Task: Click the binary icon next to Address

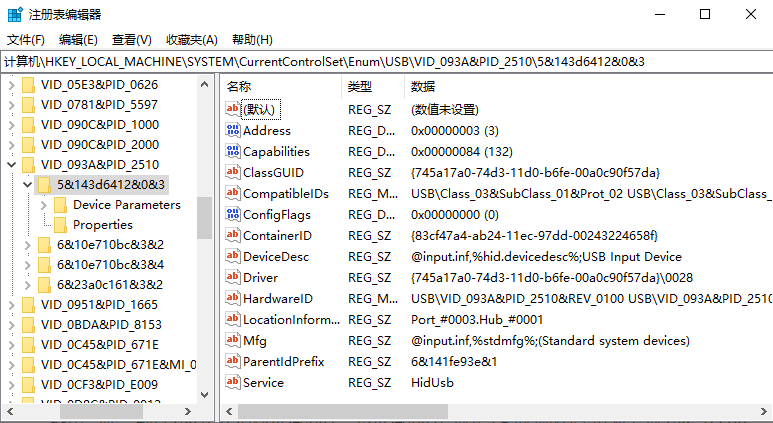Action: [233, 130]
